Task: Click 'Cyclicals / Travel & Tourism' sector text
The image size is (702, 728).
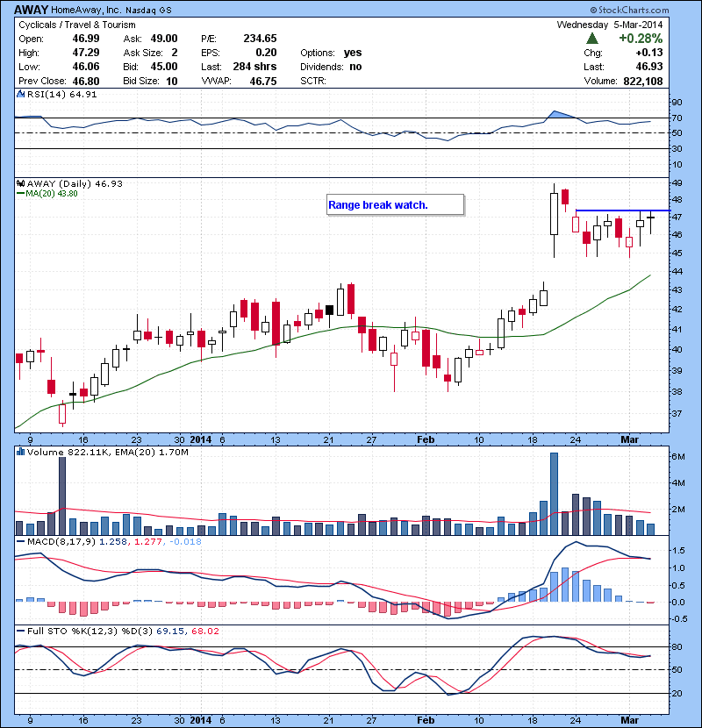Action: (x=77, y=25)
